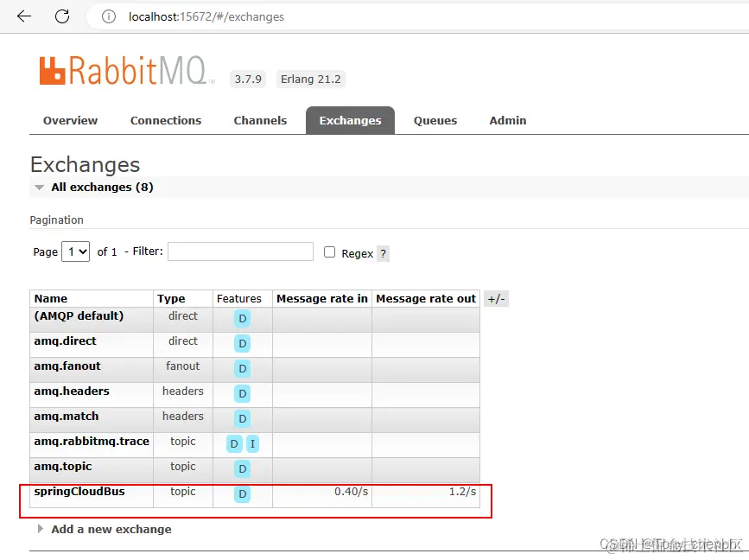This screenshot has width=749, height=560.
Task: Click the D feature badge for amq.fanout
Action: [242, 368]
